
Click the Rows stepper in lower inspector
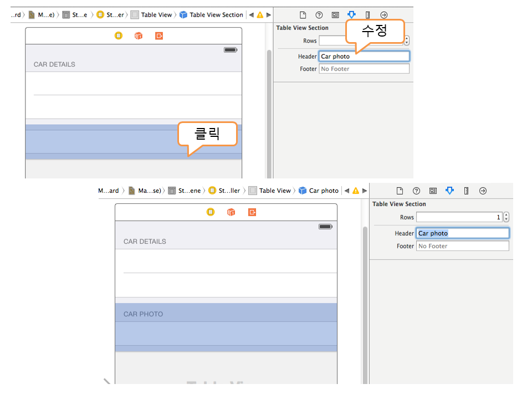point(506,217)
